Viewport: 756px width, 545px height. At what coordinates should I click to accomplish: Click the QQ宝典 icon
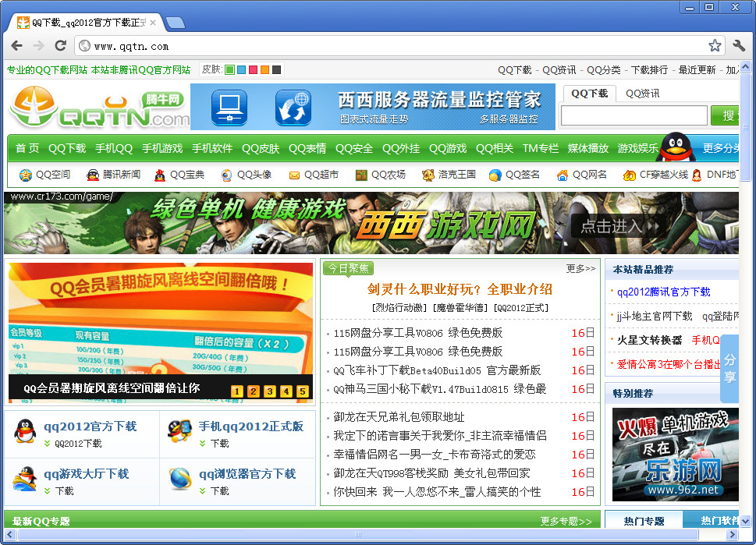point(160,175)
